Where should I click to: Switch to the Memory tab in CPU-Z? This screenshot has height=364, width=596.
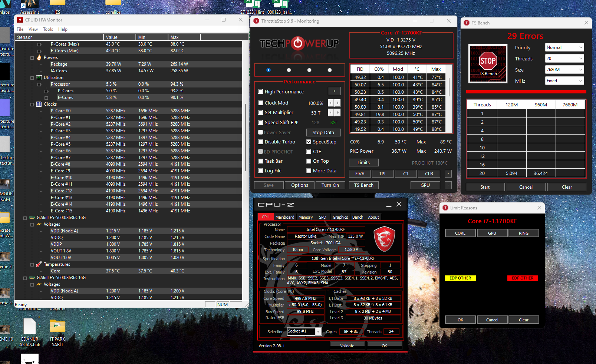pos(306,217)
